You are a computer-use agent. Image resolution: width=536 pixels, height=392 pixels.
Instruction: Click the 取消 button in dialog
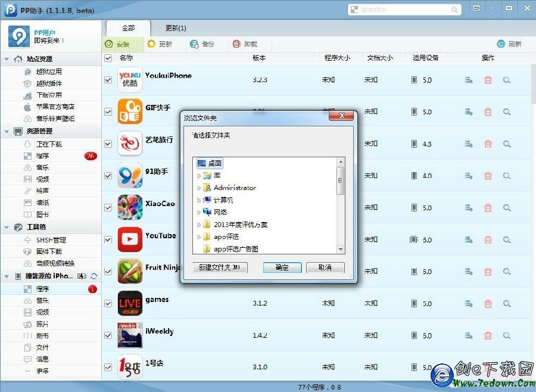click(325, 267)
